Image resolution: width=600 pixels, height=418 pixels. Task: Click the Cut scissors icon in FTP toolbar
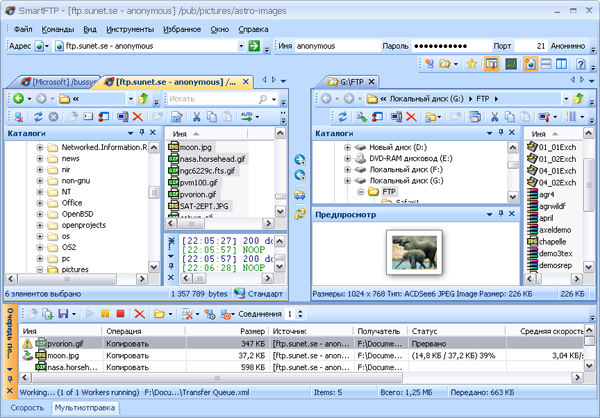coord(197,117)
